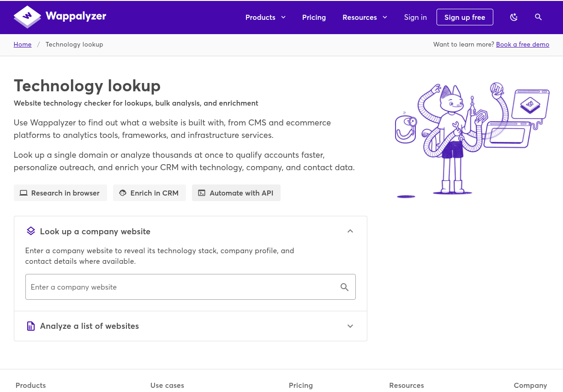Viewport: 563px width, 392px height.
Task: Focus the Enter a company website field
Action: 191,287
